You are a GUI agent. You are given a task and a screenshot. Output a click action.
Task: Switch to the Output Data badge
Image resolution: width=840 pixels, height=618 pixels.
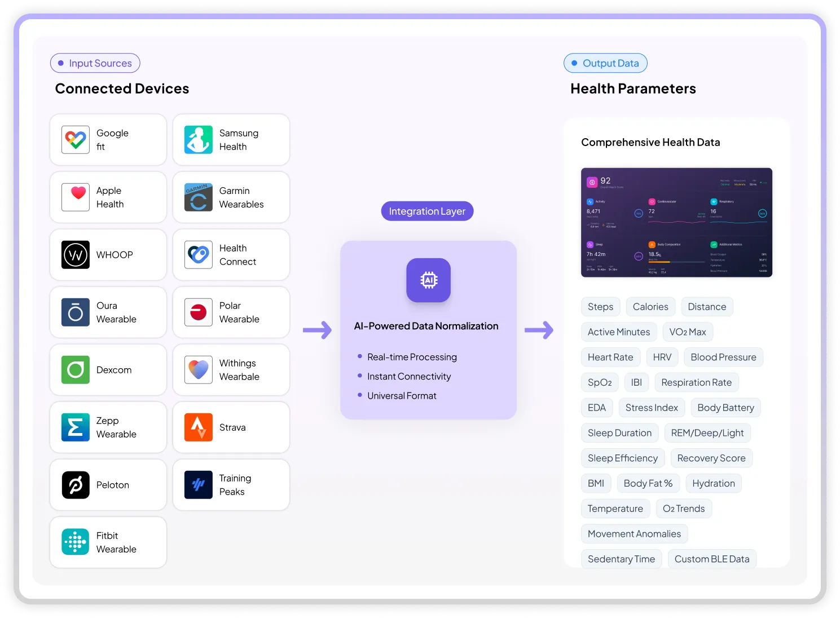605,63
